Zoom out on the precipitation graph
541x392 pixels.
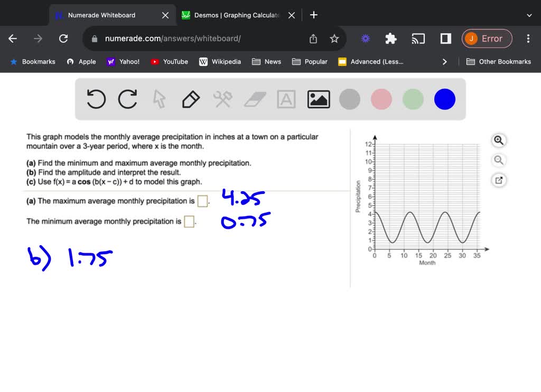pos(498,160)
